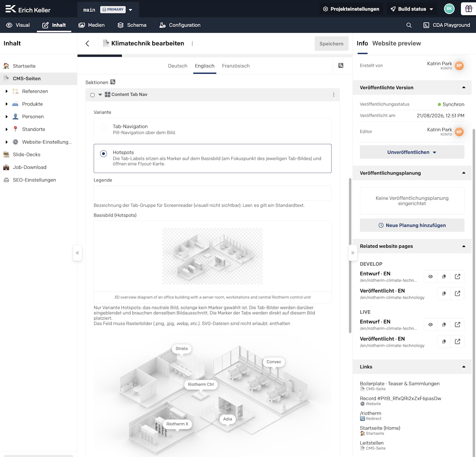The width and height of the screenshot is (476, 457).
Task: Copy link for LIVE Entwurf EN
Action: pos(444,325)
